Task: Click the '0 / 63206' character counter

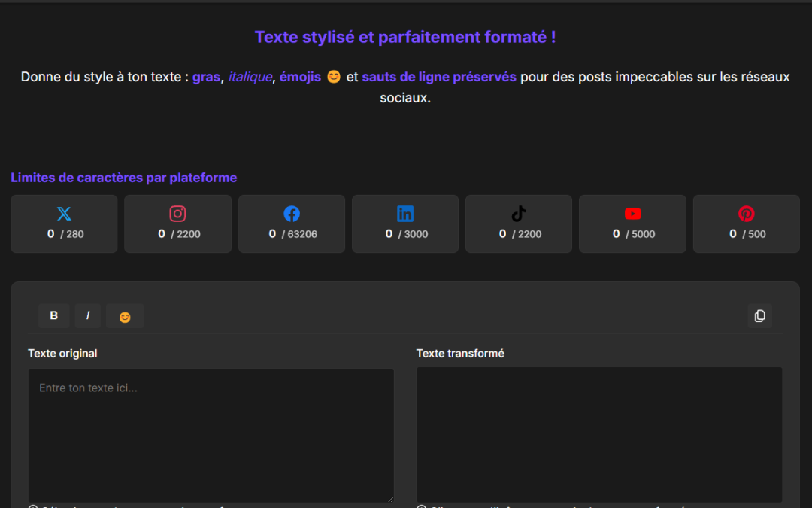Action: tap(292, 234)
